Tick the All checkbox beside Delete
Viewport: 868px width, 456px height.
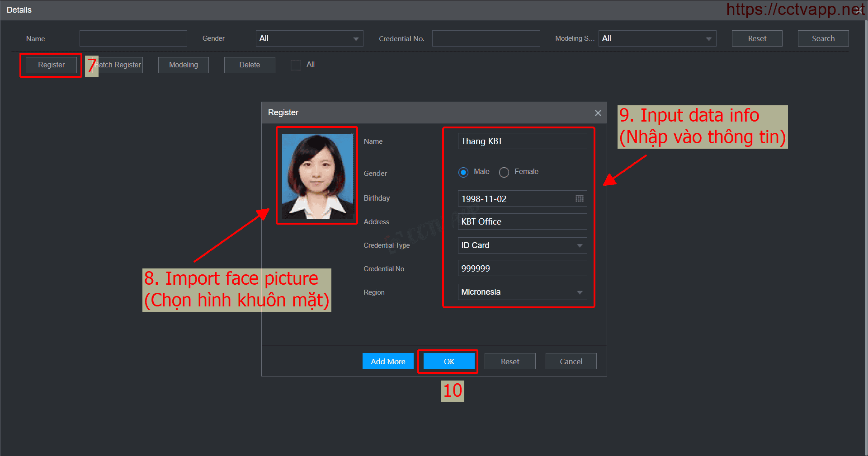296,65
